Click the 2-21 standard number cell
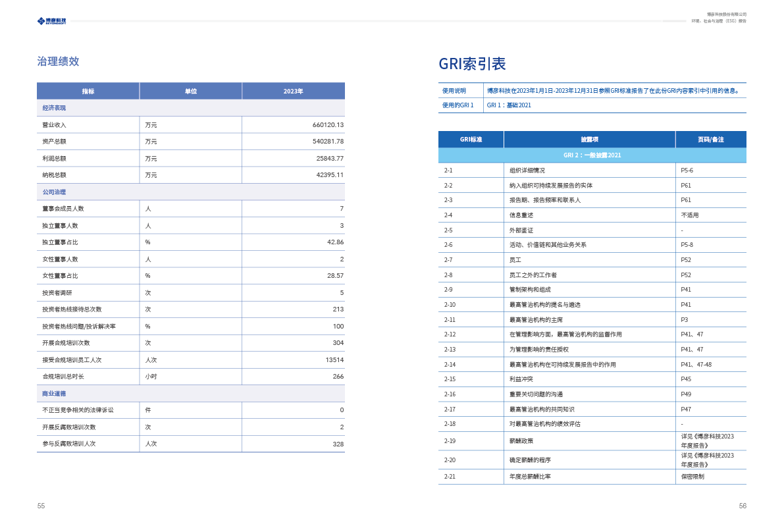 (450, 477)
